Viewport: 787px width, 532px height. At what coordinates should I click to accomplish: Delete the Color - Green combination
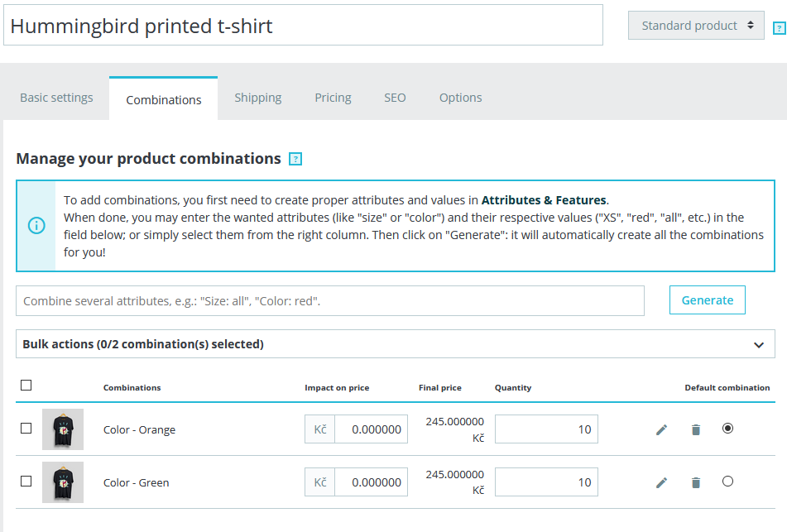[696, 482]
